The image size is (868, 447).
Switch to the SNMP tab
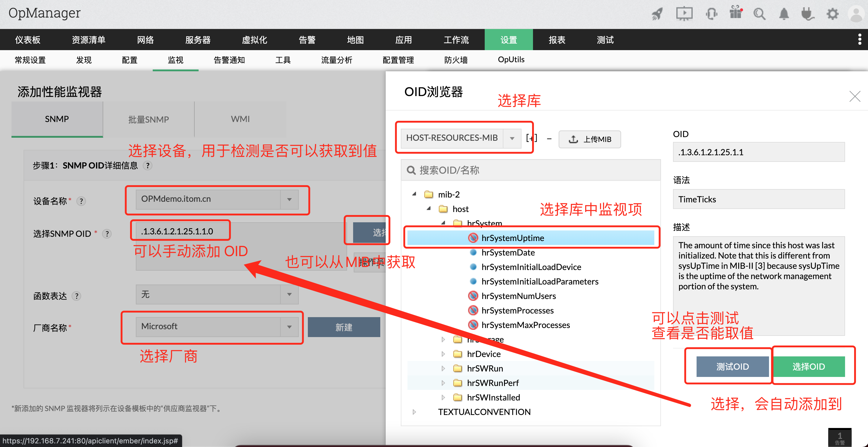(57, 119)
